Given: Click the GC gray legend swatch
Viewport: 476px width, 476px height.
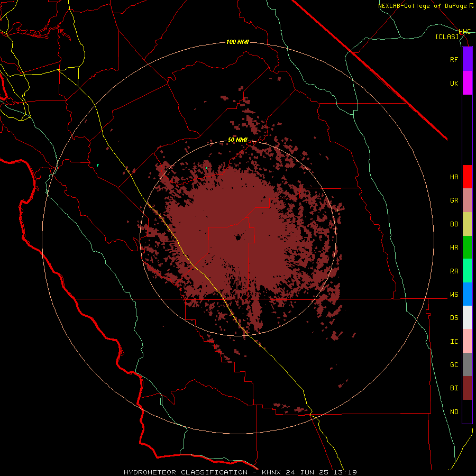Looking at the screenshot, I should tap(467, 364).
